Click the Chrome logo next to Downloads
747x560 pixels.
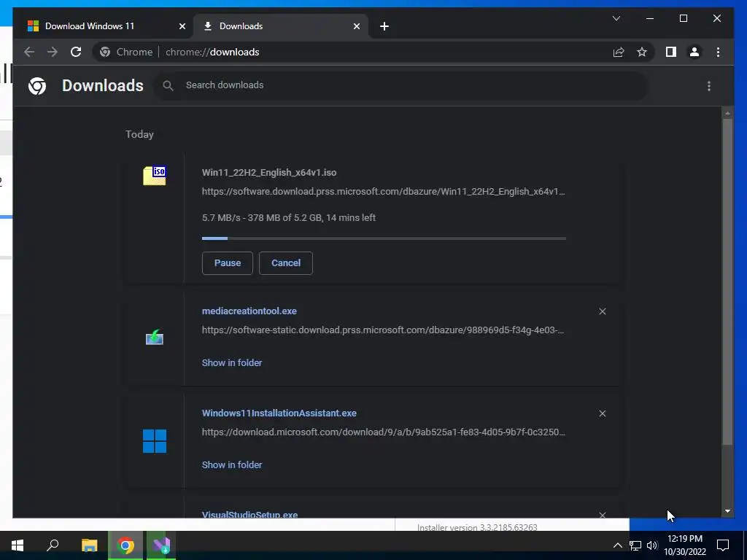[37, 86]
